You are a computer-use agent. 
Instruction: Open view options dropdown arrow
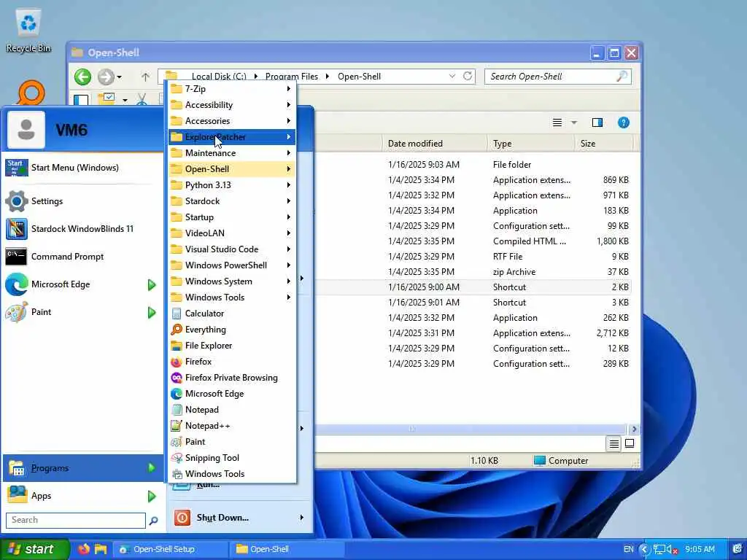click(x=574, y=122)
